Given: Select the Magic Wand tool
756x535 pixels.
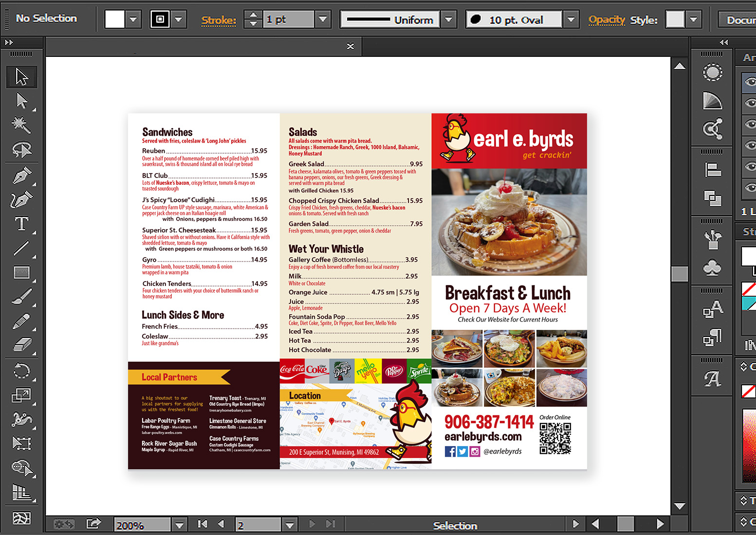Looking at the screenshot, I should pyautogui.click(x=22, y=125).
